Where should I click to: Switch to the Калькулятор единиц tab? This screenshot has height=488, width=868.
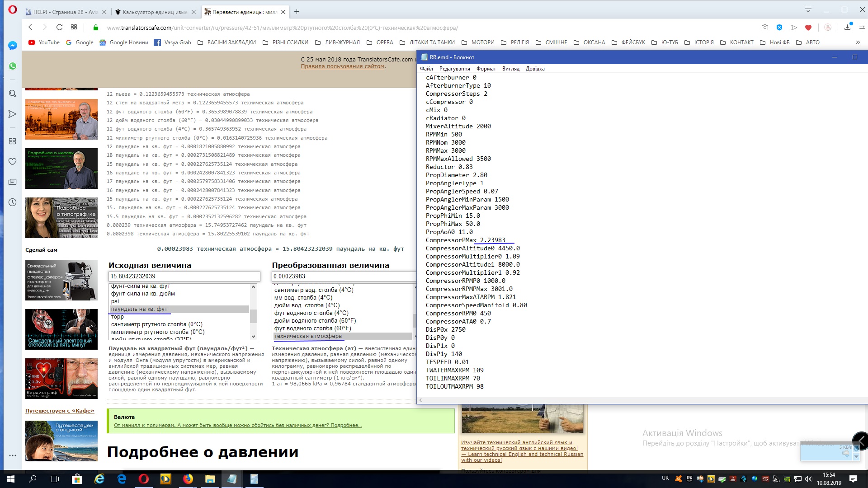pos(155,12)
